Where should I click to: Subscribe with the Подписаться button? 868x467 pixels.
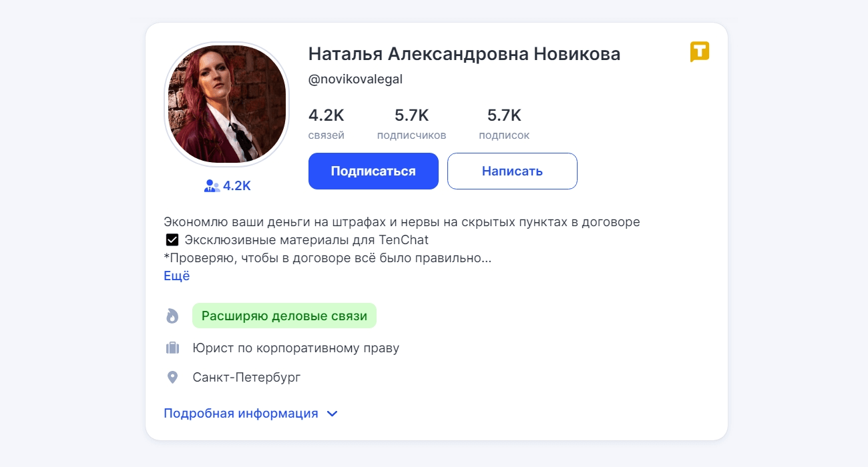[x=373, y=171]
